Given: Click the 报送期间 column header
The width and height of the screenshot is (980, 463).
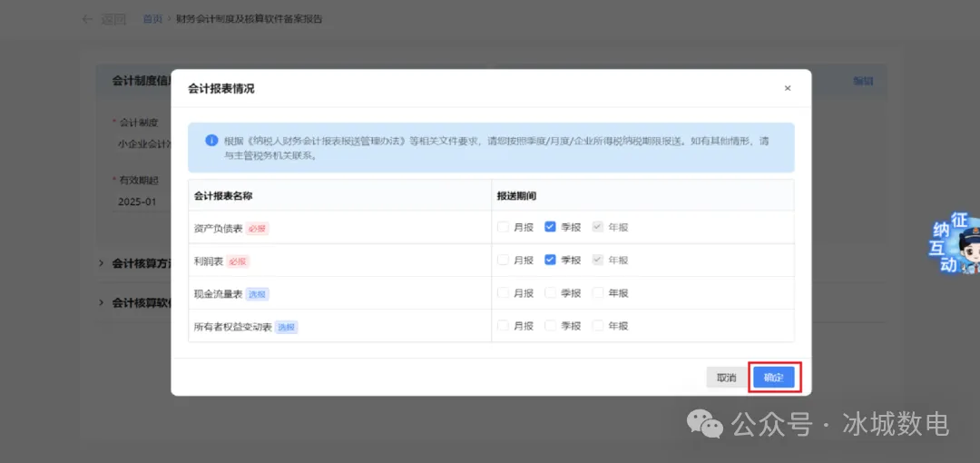Looking at the screenshot, I should [x=517, y=196].
